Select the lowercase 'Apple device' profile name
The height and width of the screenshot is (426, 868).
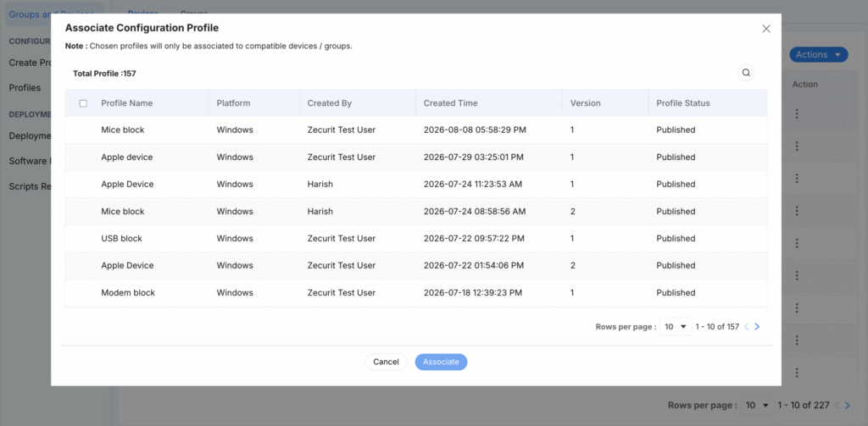pos(127,158)
